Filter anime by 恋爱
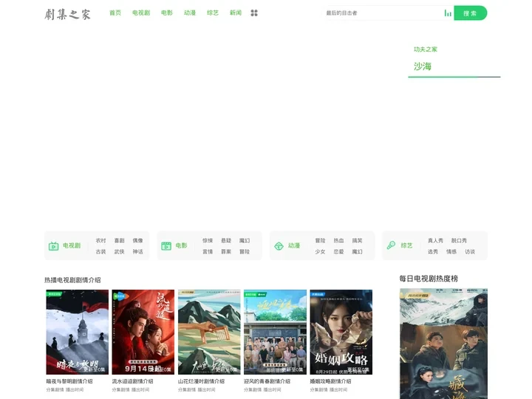This screenshot has width=532, height=399. 338,252
